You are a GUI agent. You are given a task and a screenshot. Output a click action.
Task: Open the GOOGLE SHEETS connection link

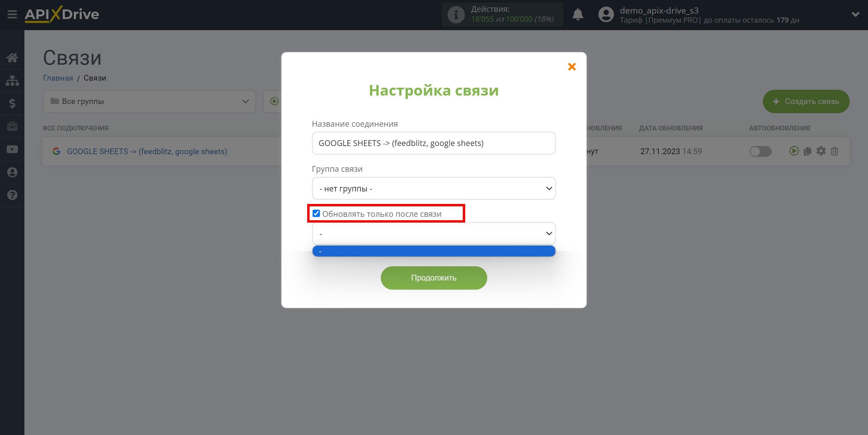point(147,151)
